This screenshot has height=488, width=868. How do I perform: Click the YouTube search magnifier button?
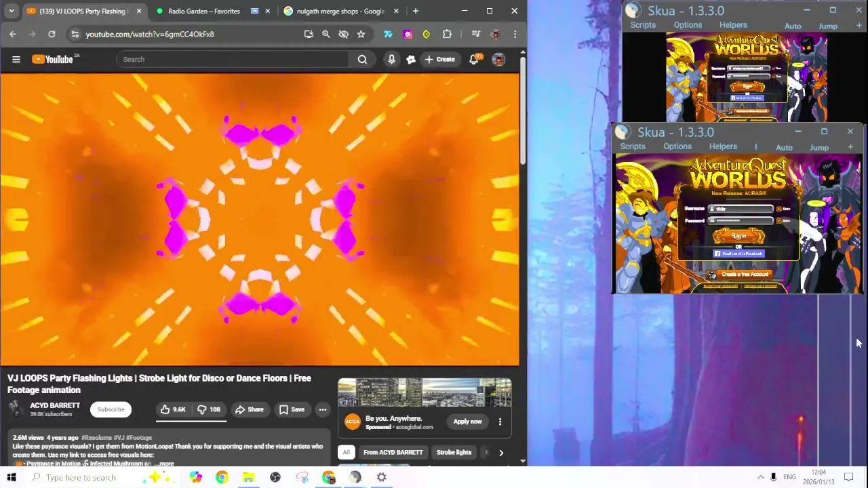pos(362,59)
